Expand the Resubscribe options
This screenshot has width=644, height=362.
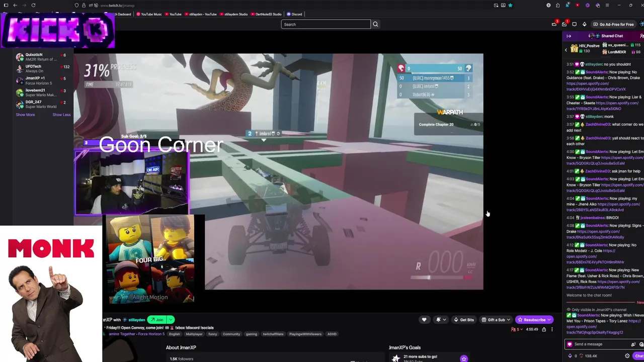pyautogui.click(x=549, y=320)
